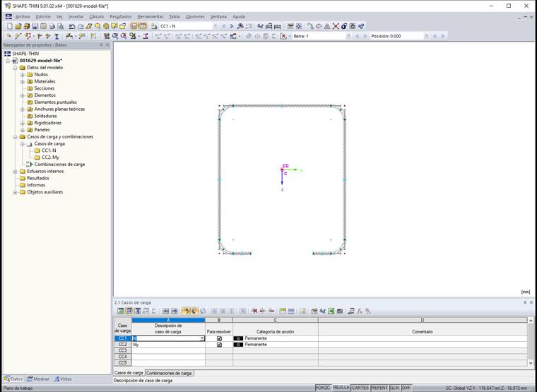Click the Open file folder icon
The image size is (537, 392).
[x=18, y=26]
